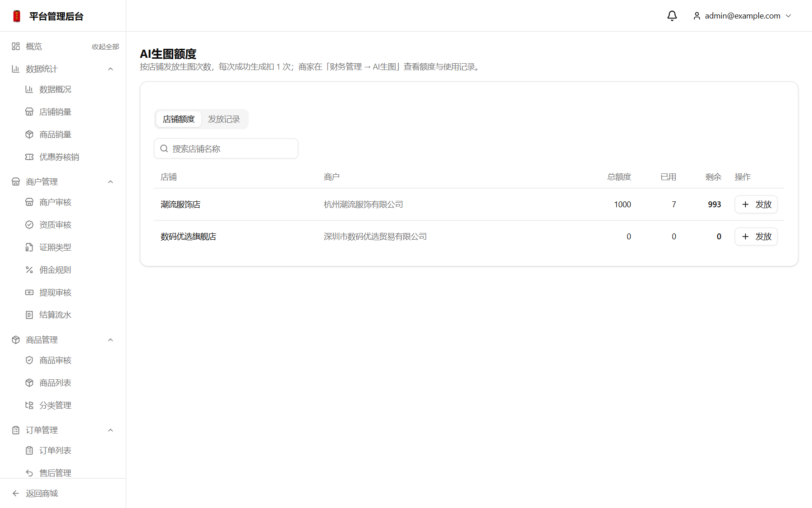812x508 pixels.
Task: Open 资质审核 check-circle icon item
Action: point(29,225)
